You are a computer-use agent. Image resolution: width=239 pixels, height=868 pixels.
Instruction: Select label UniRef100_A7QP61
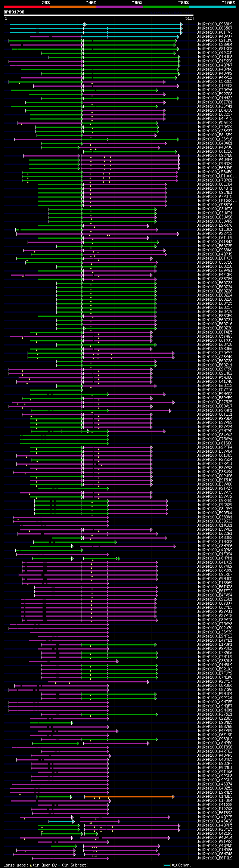214,180
